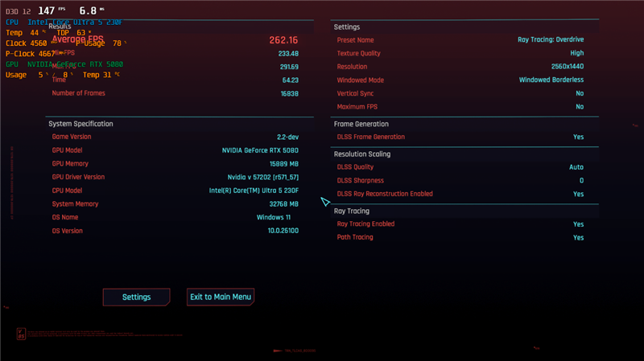Toggle the Vertical Sync value
This screenshot has height=361, width=644.
click(x=580, y=93)
